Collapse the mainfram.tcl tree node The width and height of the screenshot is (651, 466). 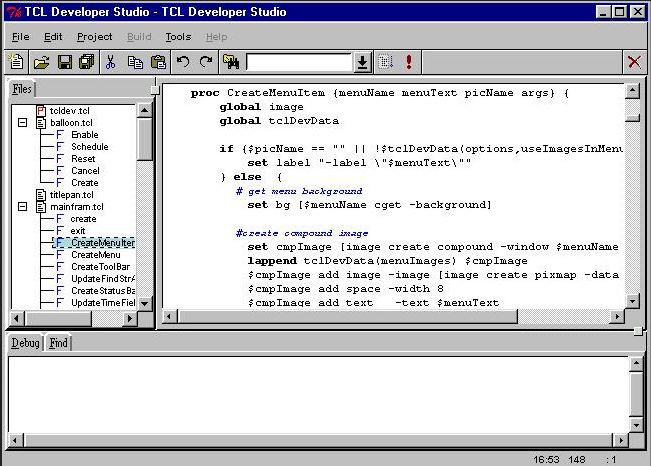(x=22, y=207)
